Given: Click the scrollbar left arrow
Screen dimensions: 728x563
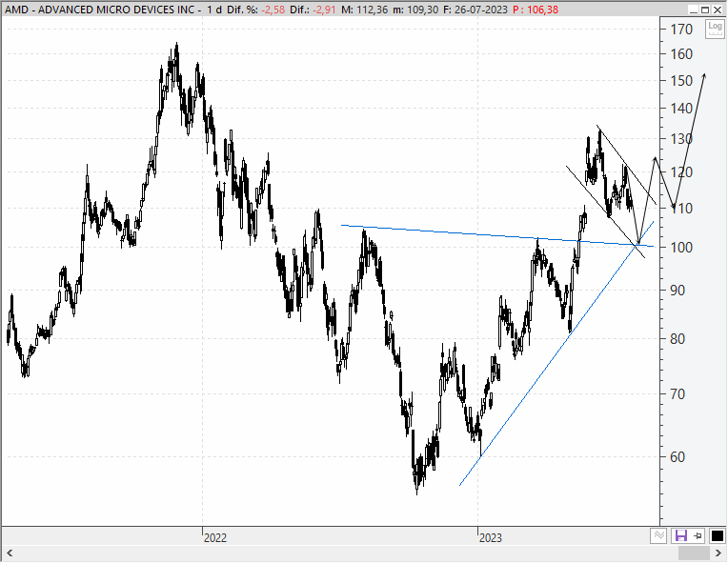Looking at the screenshot, I should pyautogui.click(x=9, y=553).
